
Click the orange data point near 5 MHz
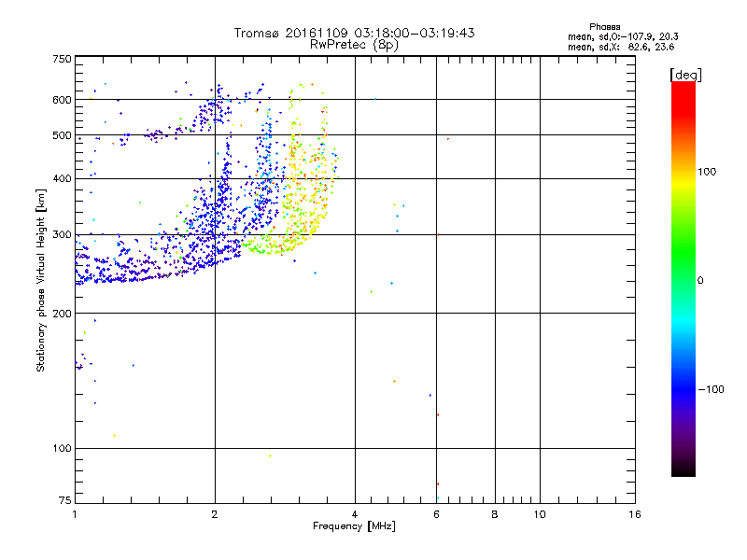tap(394, 382)
